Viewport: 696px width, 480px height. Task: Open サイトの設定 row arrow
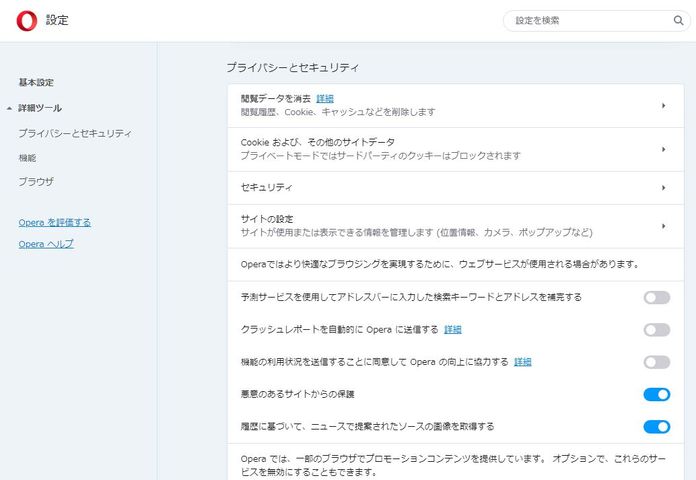(663, 226)
